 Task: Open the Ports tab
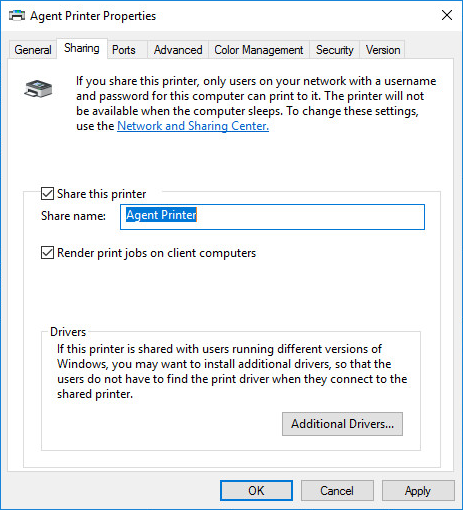coord(124,50)
